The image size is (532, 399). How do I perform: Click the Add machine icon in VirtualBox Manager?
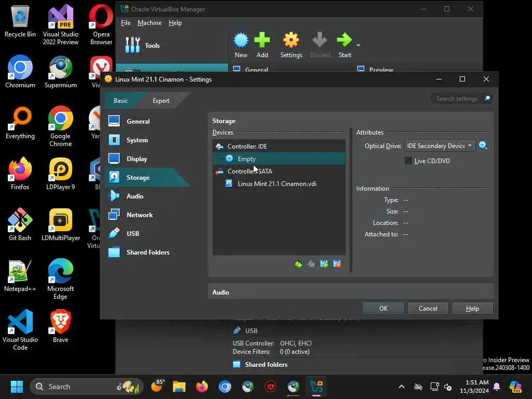262,40
